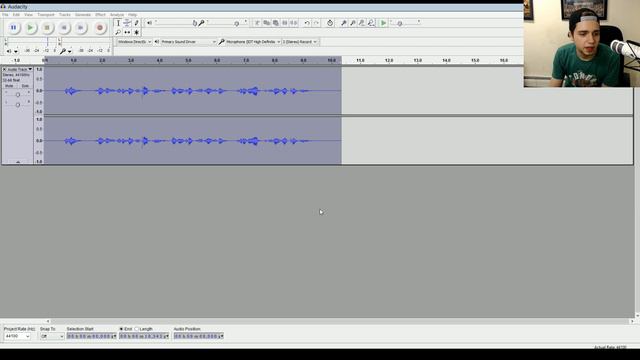Open the Effect menu

click(x=100, y=15)
